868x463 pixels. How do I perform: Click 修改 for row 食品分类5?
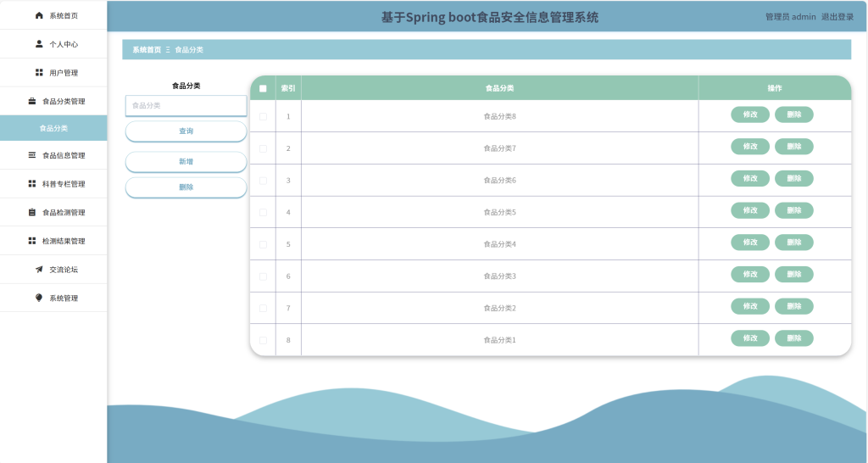tap(750, 210)
